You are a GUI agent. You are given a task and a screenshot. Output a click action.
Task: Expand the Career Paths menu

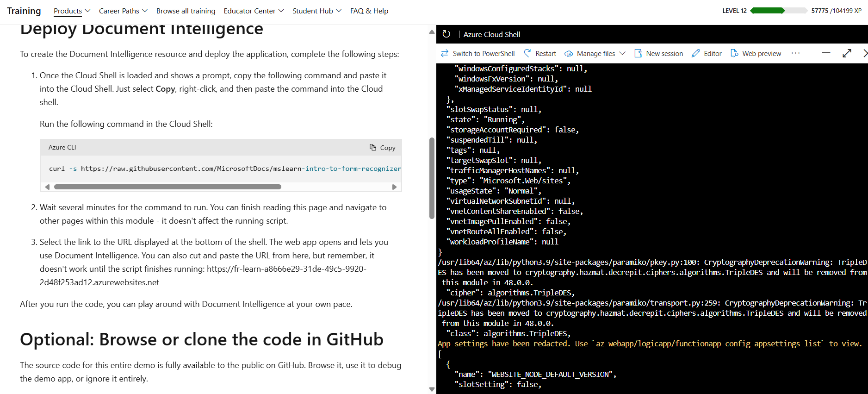[x=123, y=11]
